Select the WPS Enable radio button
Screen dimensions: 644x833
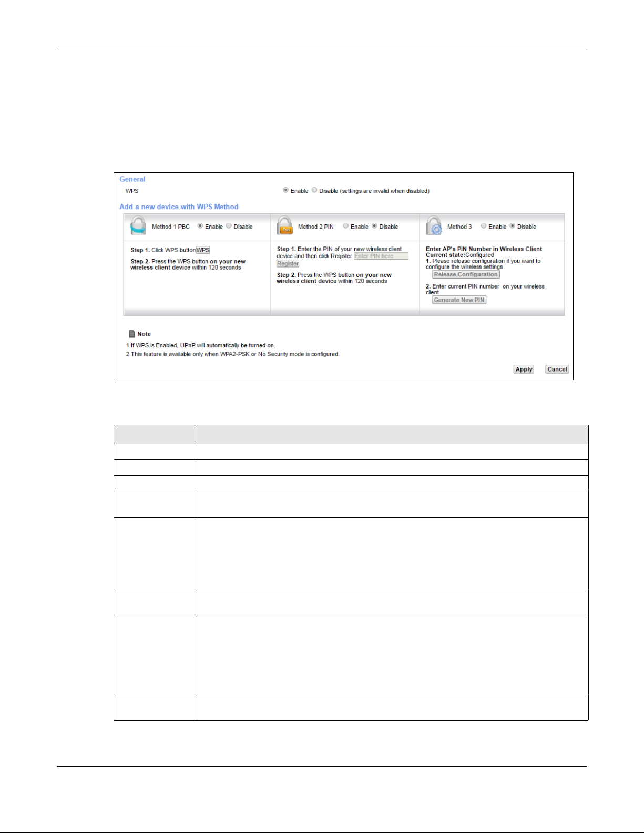pyautogui.click(x=285, y=190)
